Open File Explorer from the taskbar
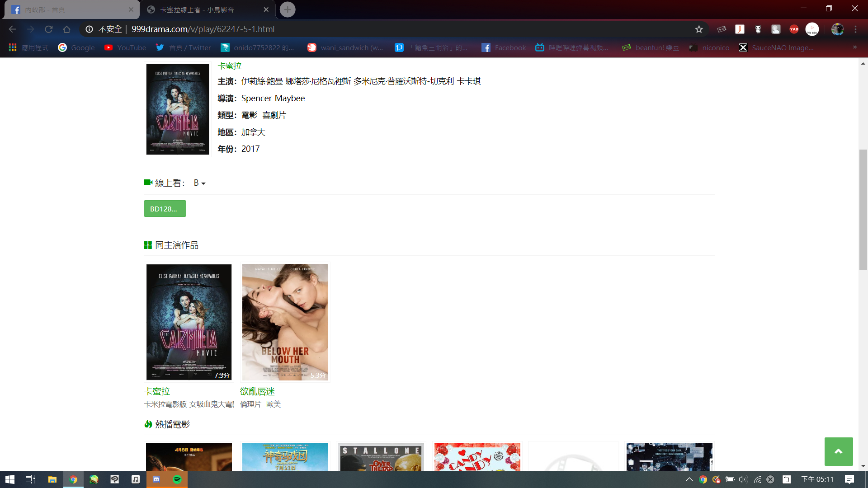The image size is (868, 488). click(x=52, y=479)
